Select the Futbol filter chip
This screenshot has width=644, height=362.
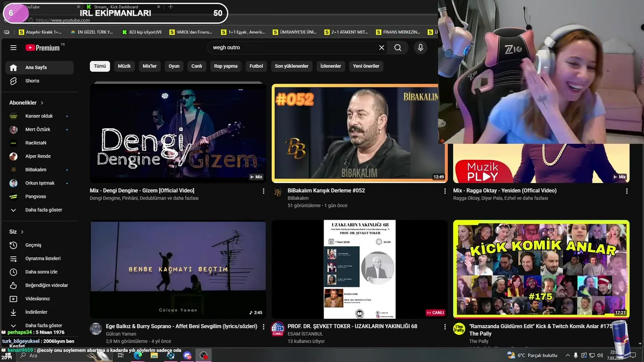pos(256,66)
